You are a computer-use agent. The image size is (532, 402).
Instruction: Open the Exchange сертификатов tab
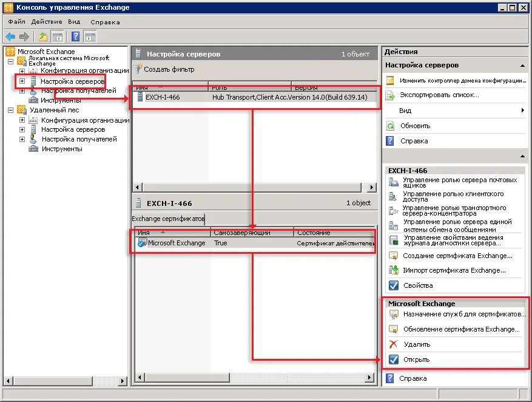point(168,219)
